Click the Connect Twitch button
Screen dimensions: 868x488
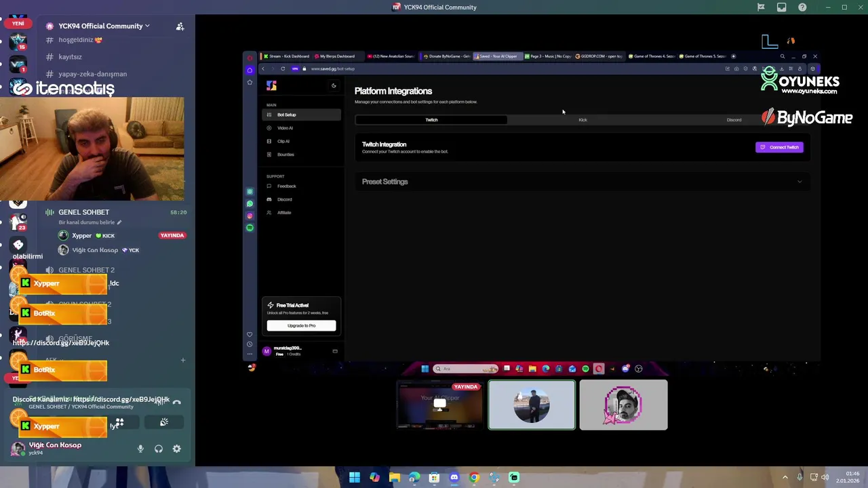(779, 147)
